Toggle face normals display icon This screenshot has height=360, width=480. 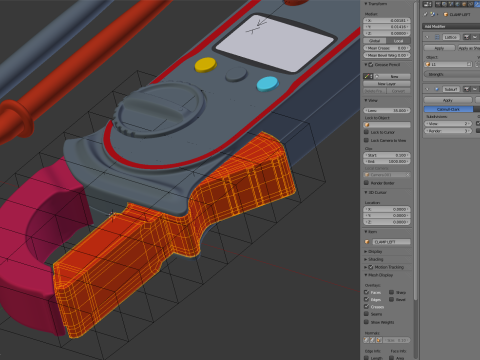[x=379, y=340]
